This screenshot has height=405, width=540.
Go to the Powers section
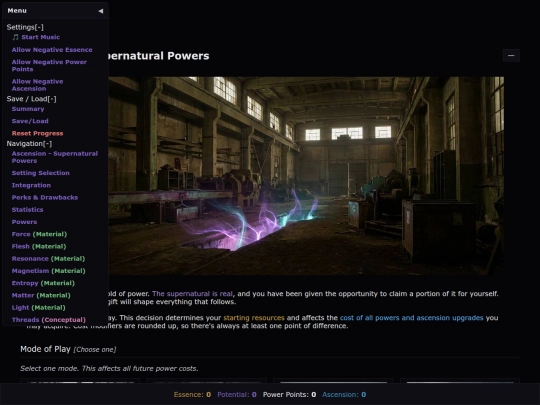[x=24, y=222]
